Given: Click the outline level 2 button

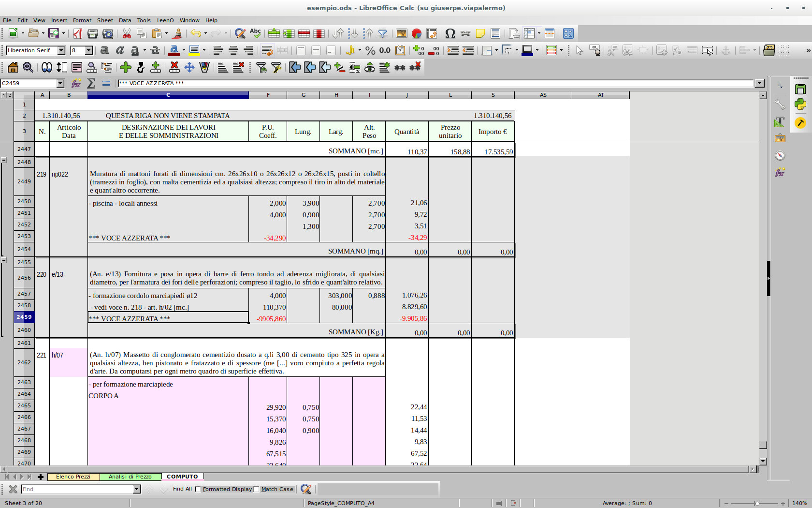Looking at the screenshot, I should coord(10,95).
